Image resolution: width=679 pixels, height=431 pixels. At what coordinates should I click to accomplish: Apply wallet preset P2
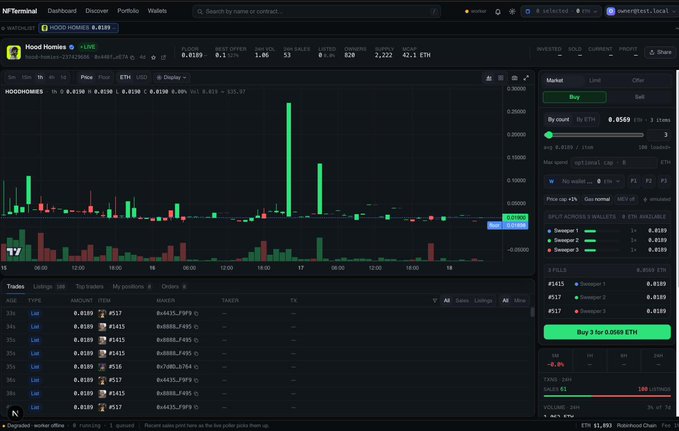(x=648, y=181)
